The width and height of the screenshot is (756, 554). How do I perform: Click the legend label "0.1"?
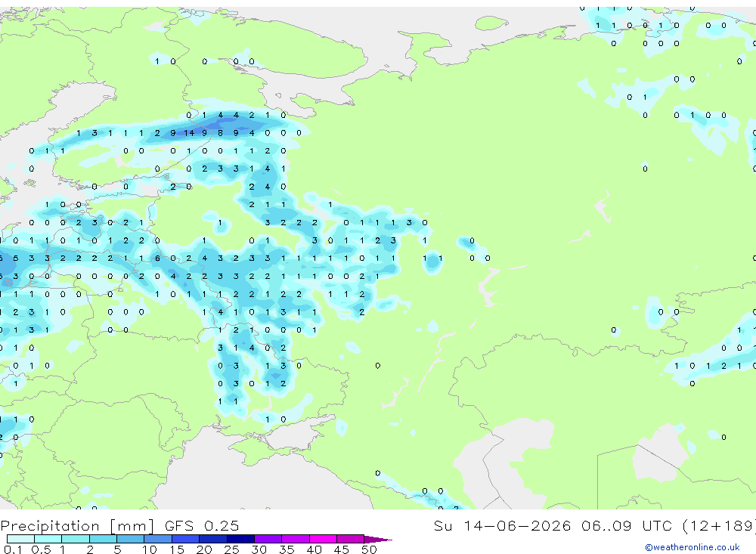(x=13, y=549)
